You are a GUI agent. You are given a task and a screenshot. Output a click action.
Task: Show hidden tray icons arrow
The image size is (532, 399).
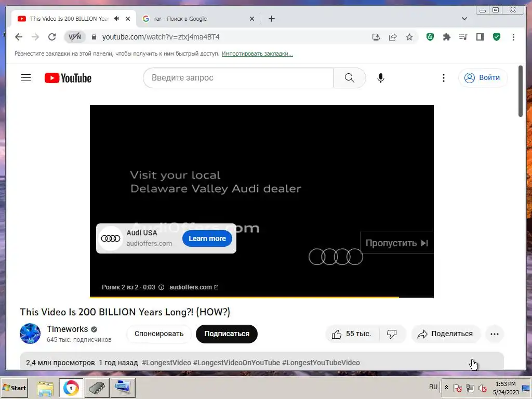point(446,388)
